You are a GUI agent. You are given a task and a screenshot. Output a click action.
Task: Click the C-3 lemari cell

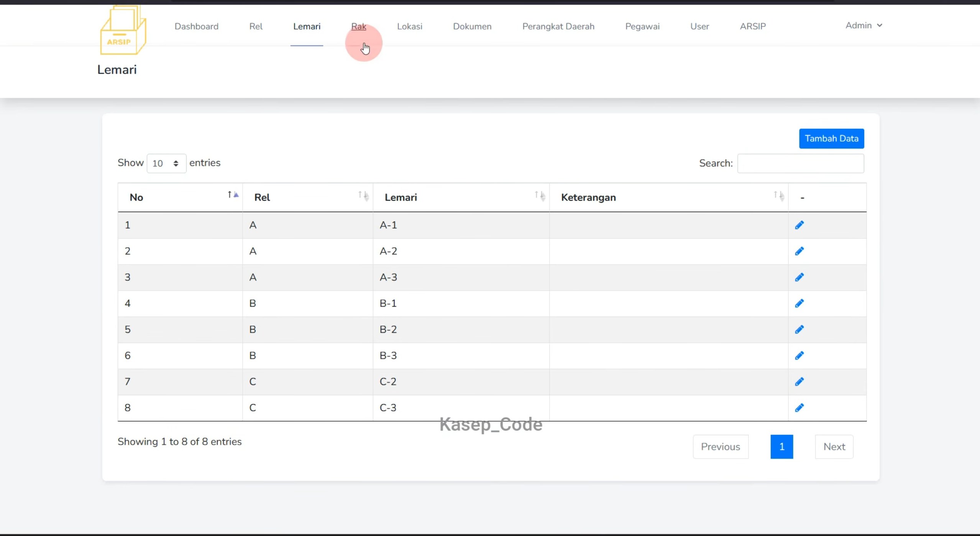[461, 408]
